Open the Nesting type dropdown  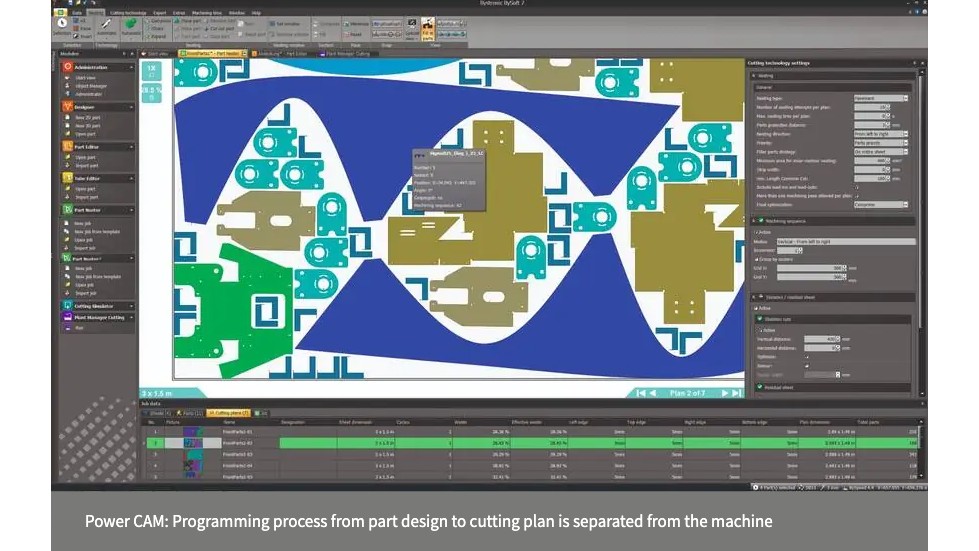pyautogui.click(x=880, y=98)
